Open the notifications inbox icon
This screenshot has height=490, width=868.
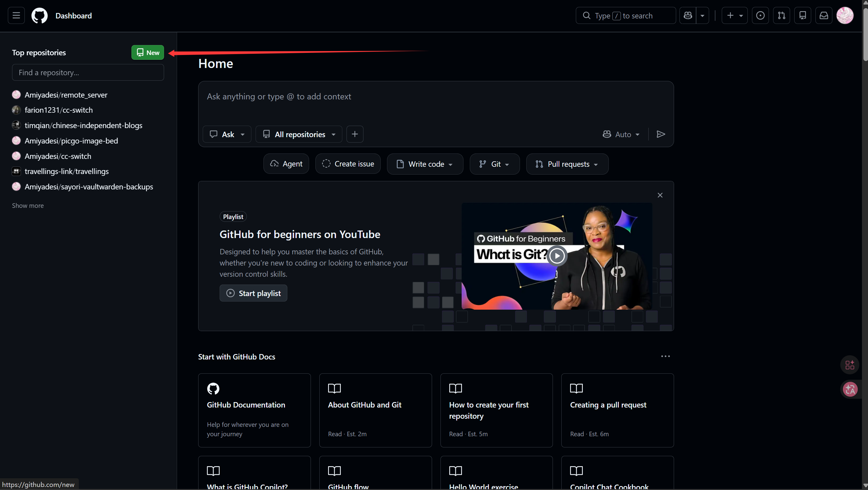click(824, 15)
